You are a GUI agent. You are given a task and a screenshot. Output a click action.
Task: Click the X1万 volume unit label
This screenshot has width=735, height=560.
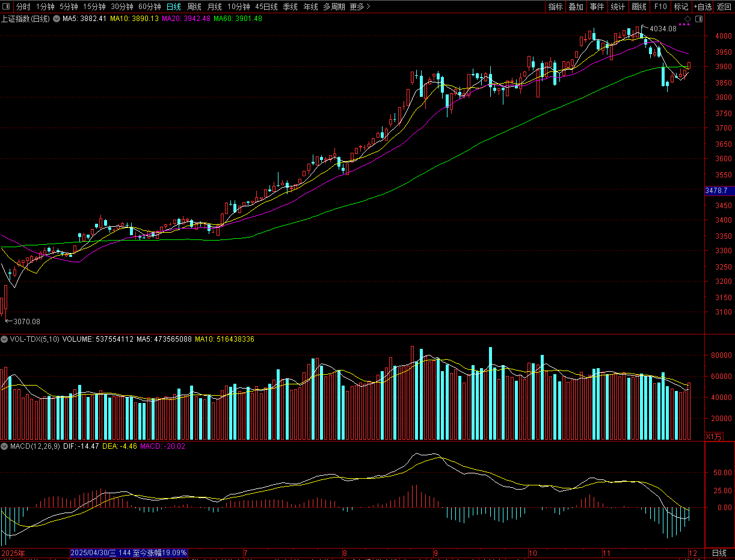click(x=713, y=436)
